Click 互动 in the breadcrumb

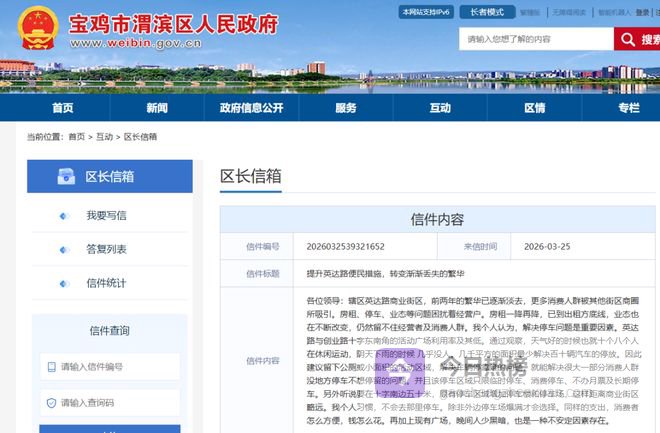[x=104, y=137]
